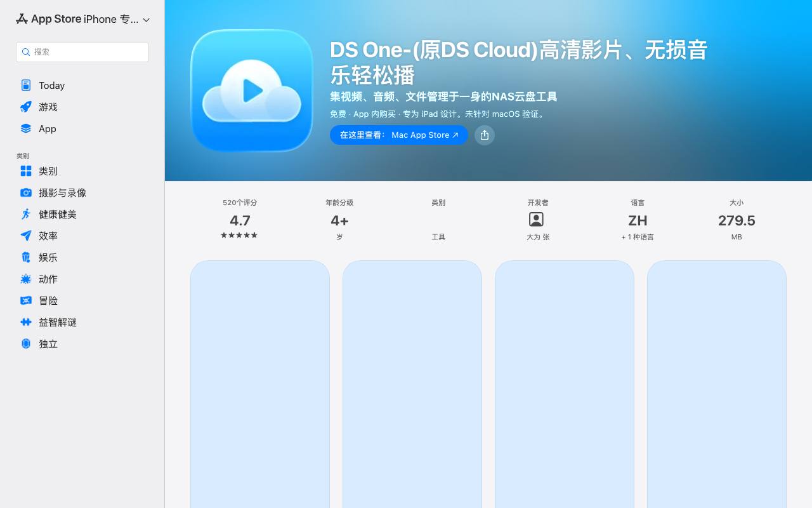Click the small 类别 sidebar heading
Screen dimensions: 812x508
[23, 156]
